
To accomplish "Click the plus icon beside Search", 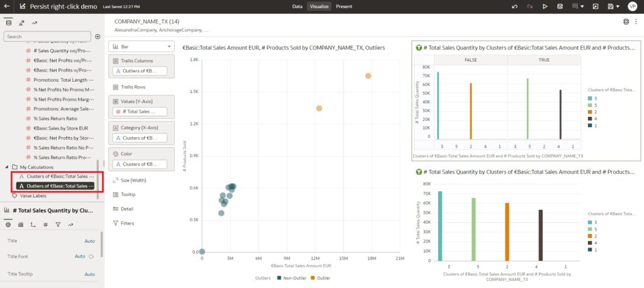I will 97,36.
